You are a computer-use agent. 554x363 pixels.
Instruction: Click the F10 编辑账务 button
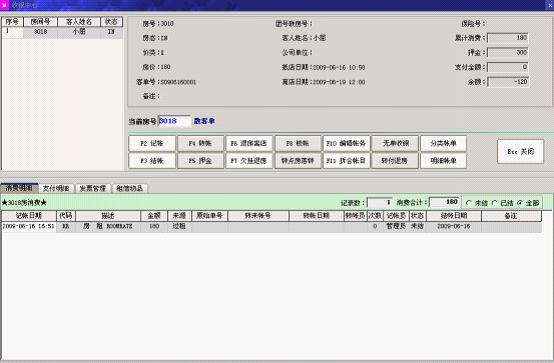coord(346,143)
